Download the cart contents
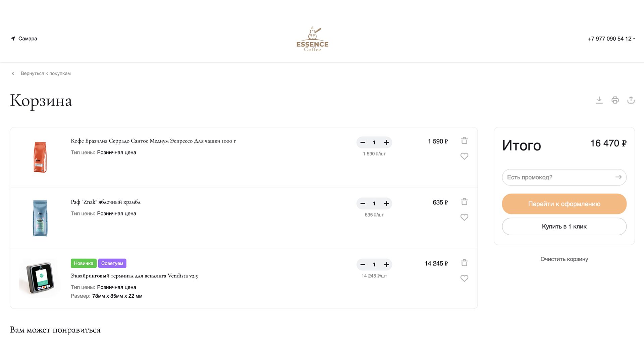This screenshot has height=362, width=644. pyautogui.click(x=599, y=100)
